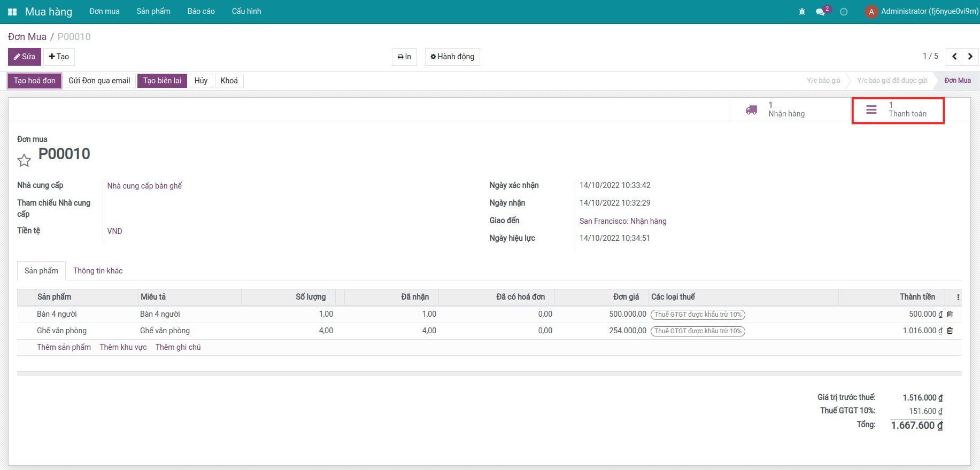Click the Tạo hoá đơn button

pyautogui.click(x=35, y=81)
